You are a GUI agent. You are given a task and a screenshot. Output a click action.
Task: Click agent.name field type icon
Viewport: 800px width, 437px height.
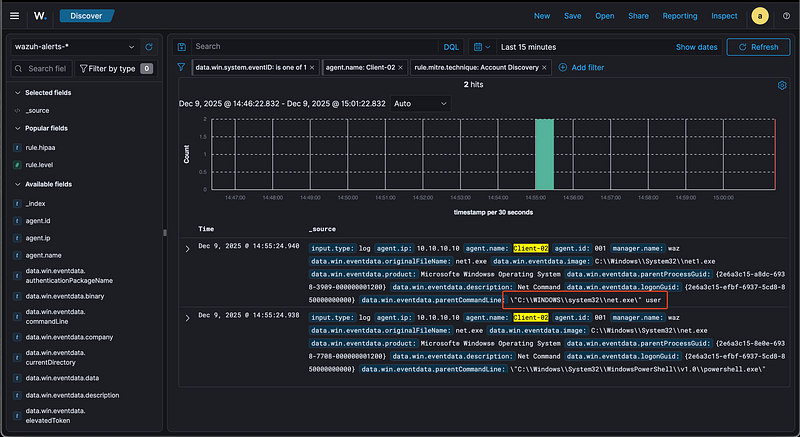[x=17, y=255]
